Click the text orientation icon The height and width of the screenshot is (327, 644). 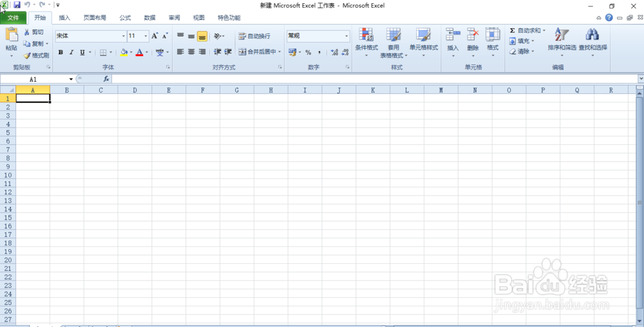coord(218,36)
